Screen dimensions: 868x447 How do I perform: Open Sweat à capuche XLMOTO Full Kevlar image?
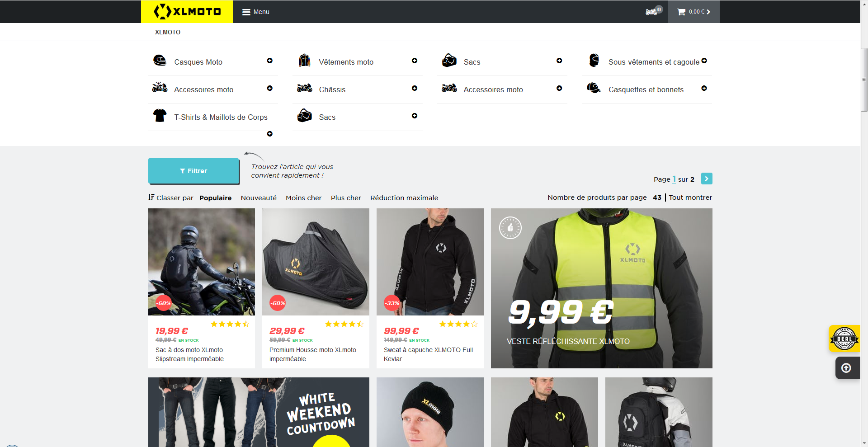(430, 262)
